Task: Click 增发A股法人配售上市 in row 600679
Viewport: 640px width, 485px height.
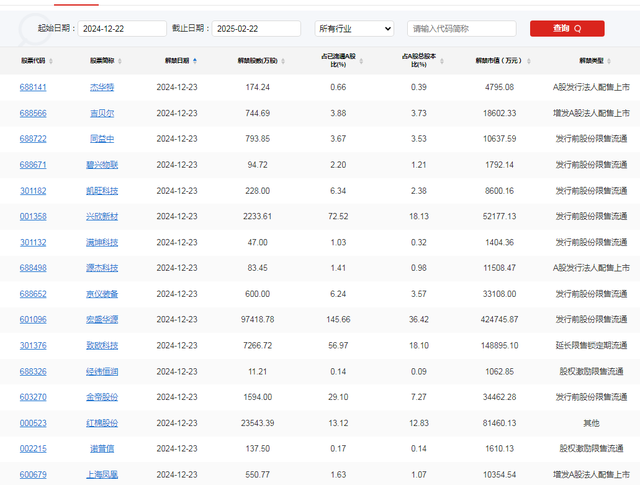Action: [591, 474]
